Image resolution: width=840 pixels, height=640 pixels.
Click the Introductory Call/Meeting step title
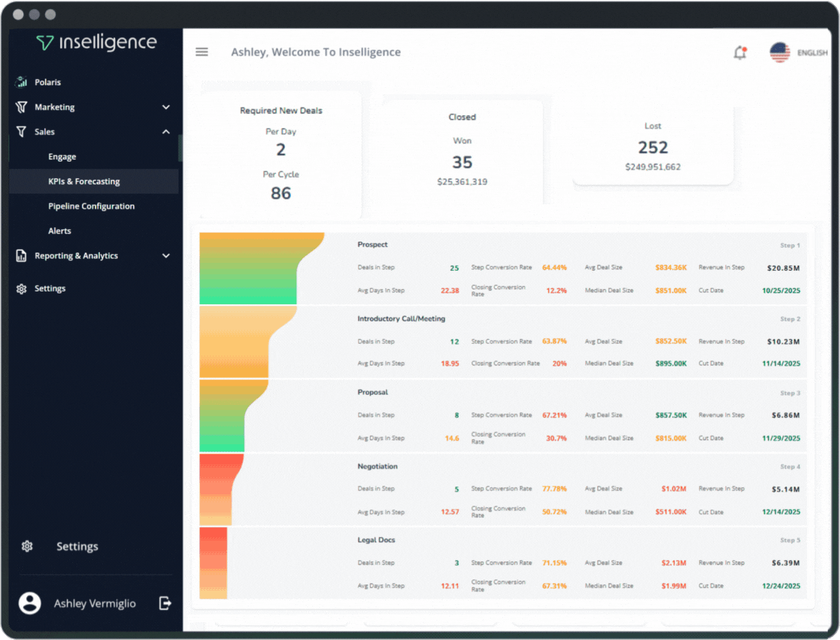(401, 319)
